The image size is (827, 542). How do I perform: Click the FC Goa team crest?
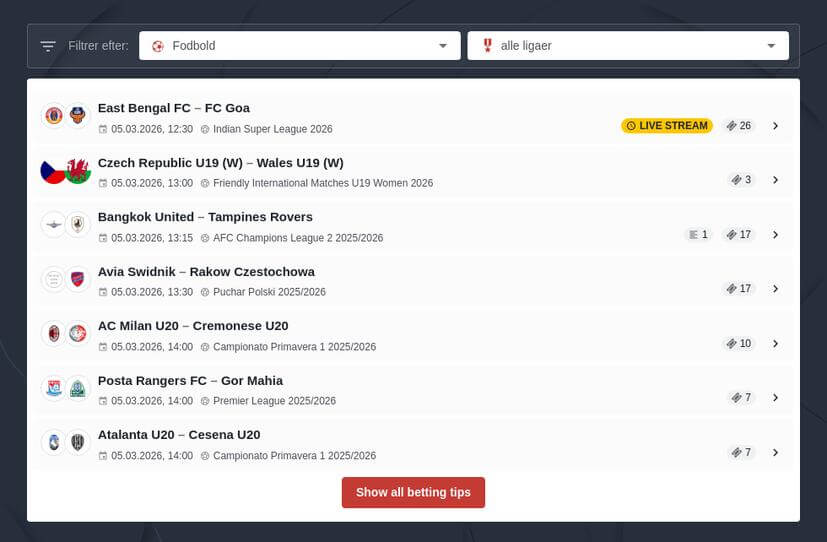[77, 116]
